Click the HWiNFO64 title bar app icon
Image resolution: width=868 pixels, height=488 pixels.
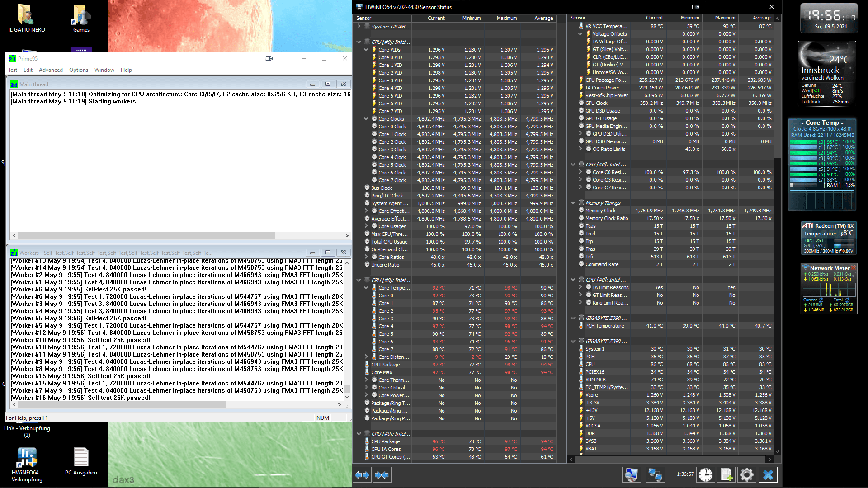point(359,7)
